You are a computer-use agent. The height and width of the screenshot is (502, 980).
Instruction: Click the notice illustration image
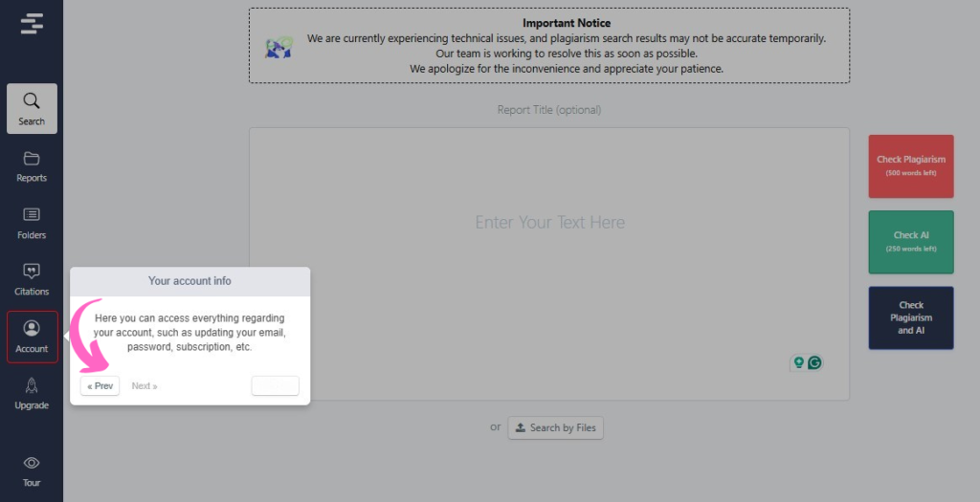coord(278,48)
